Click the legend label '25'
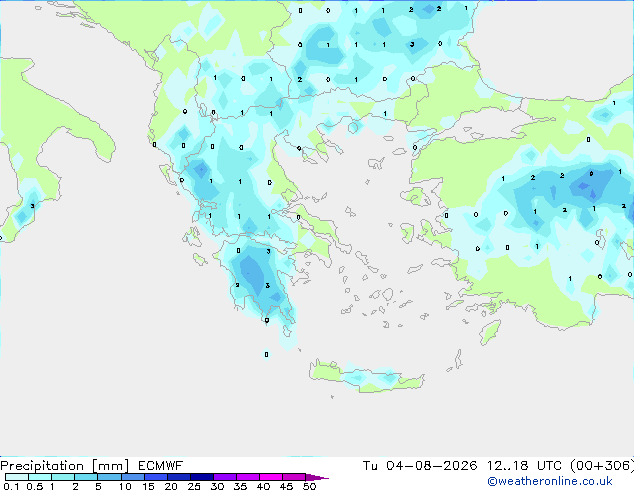This screenshot has width=634, height=490. coord(194,486)
